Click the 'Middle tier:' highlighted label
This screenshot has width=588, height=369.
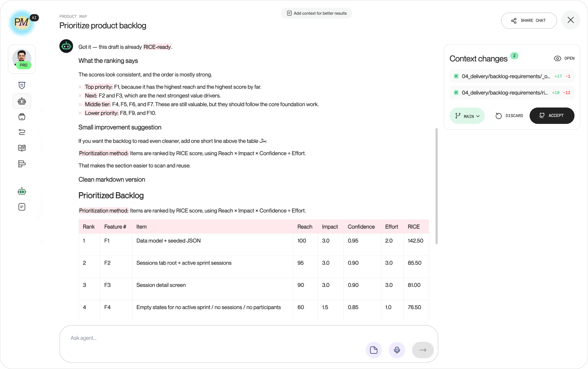tap(98, 104)
